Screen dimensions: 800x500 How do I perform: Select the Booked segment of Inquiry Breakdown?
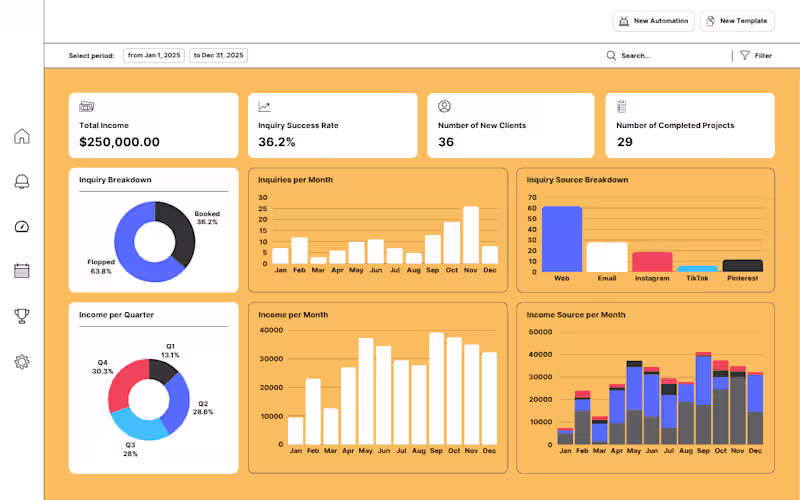tap(179, 231)
